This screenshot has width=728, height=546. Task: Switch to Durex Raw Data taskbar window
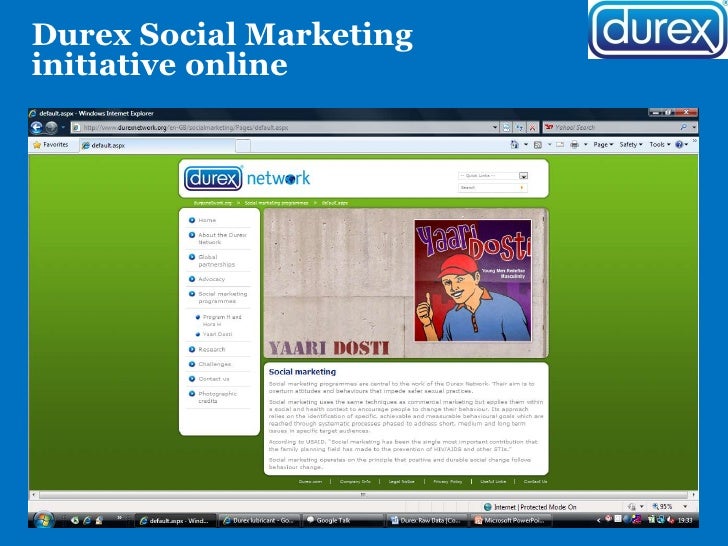426,520
